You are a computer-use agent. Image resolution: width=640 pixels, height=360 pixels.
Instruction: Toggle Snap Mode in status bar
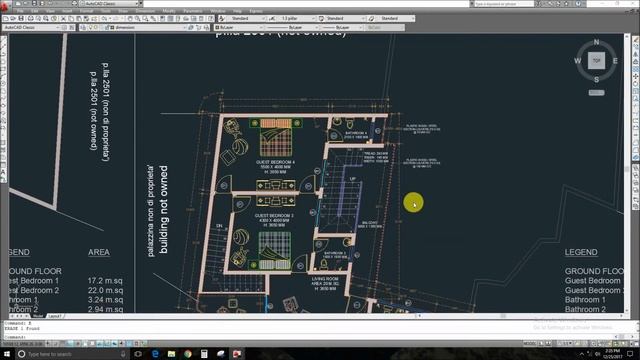click(56, 344)
